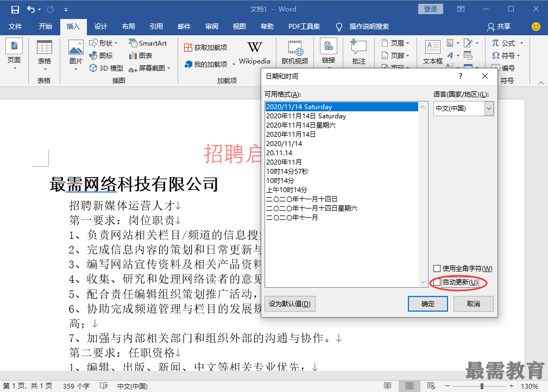Click the OK (确定) button

[x=428, y=304]
